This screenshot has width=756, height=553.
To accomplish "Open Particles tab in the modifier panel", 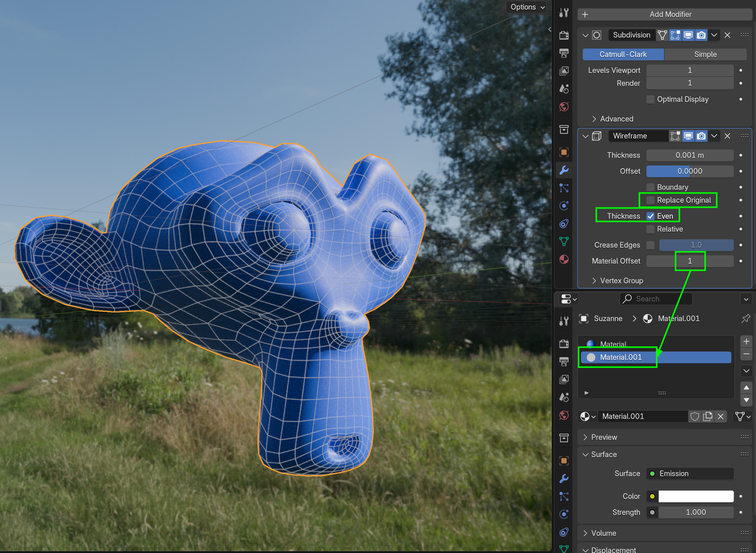I will 564,188.
